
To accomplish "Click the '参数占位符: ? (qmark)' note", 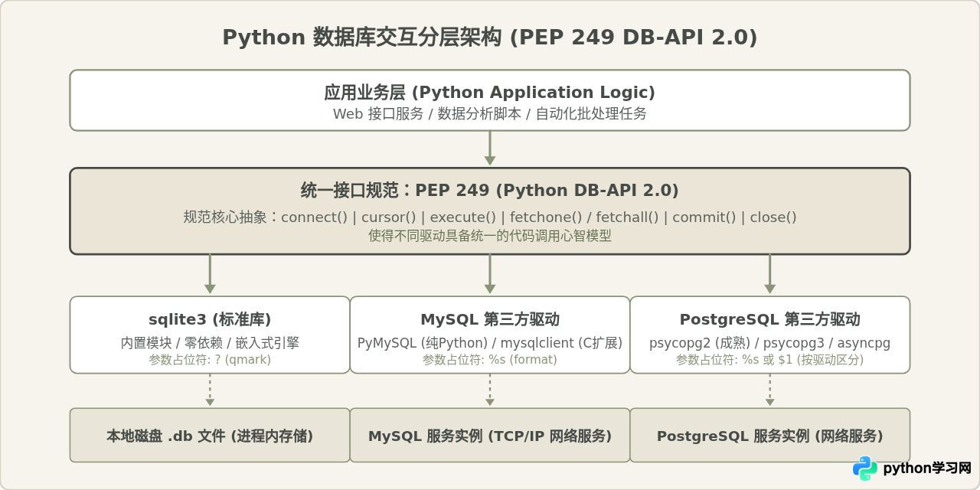I will pyautogui.click(x=210, y=360).
